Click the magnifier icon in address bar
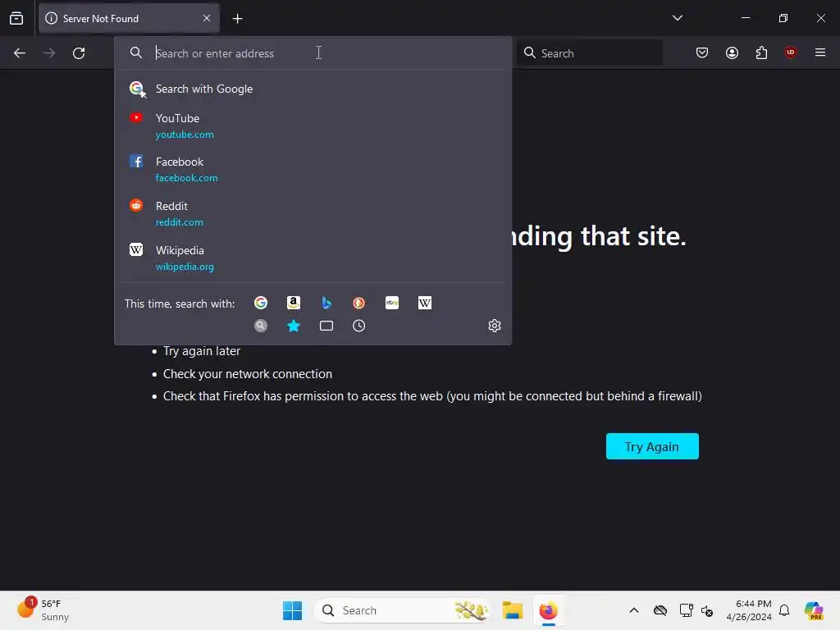Image resolution: width=840 pixels, height=630 pixels. (136, 52)
